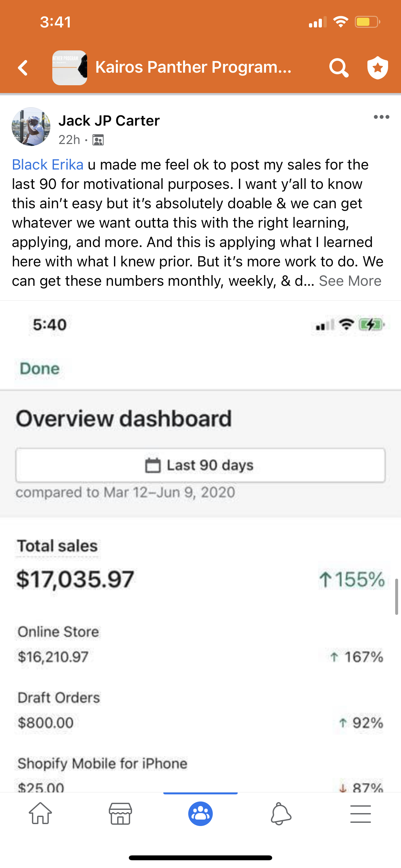Open Jack JP Carter's profile name
The width and height of the screenshot is (401, 868).
pyautogui.click(x=109, y=121)
